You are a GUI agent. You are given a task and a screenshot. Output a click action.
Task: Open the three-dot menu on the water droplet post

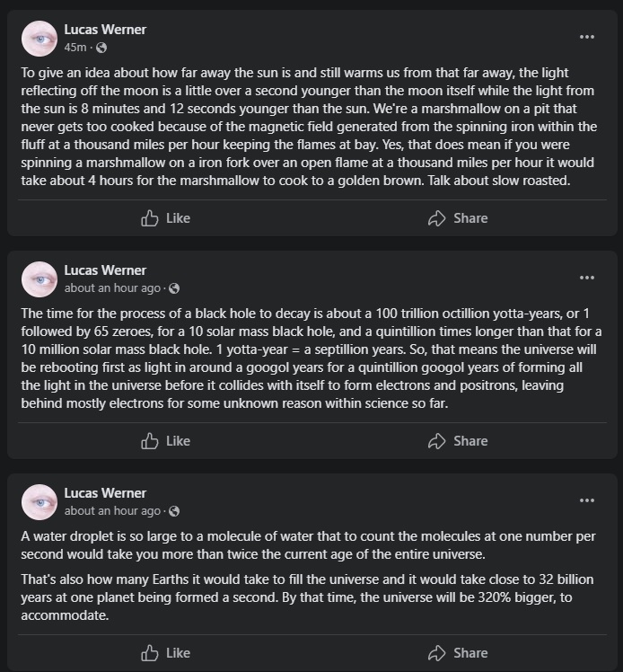586,500
